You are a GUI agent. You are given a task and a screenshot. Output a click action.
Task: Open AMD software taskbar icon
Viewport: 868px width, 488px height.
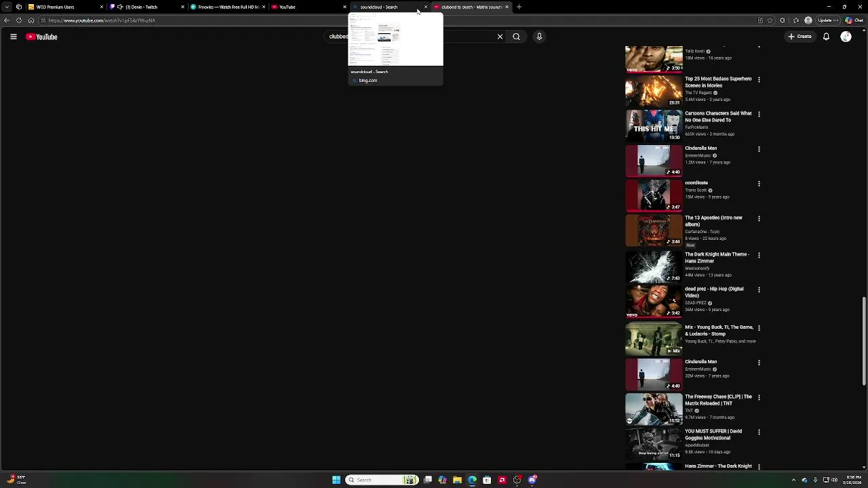(502, 480)
